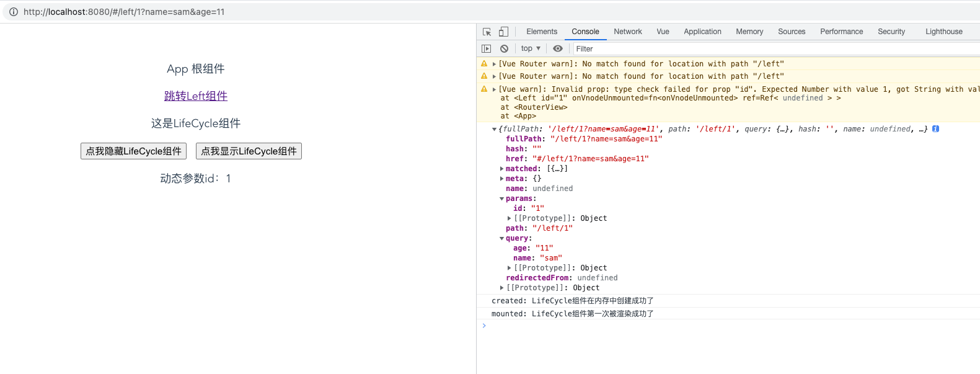Screen dimensions: 980x374
Task: Select the redirectedFrom: undefined row
Action: [562, 278]
